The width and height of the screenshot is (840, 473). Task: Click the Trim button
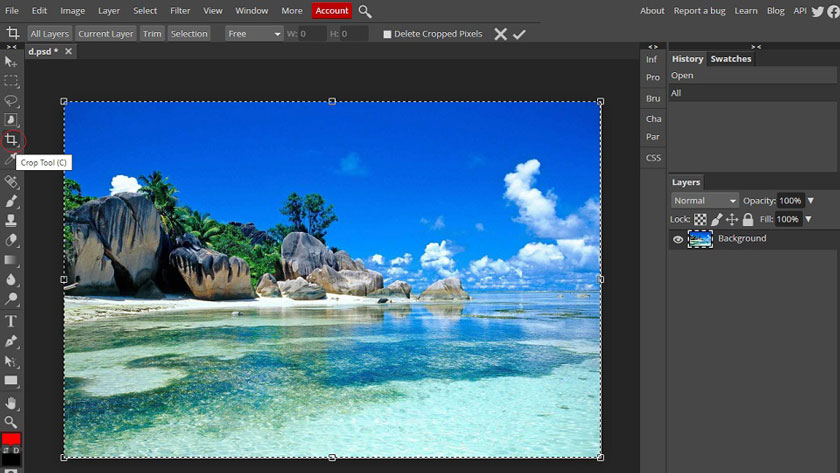pos(152,34)
